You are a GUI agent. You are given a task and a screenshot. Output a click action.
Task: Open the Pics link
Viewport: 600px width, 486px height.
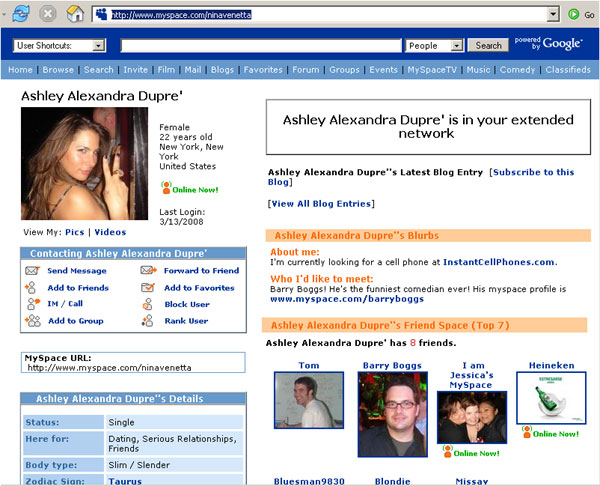click(75, 232)
